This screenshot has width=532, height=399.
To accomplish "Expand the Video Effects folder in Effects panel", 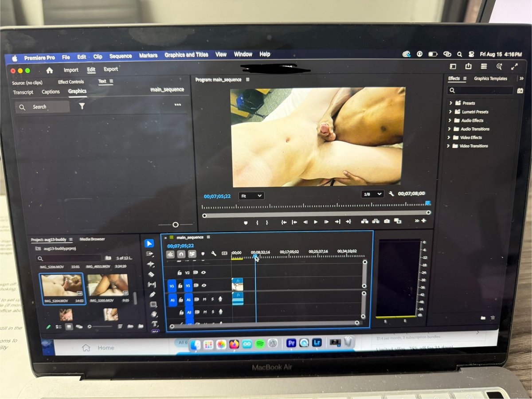I will tap(450, 137).
